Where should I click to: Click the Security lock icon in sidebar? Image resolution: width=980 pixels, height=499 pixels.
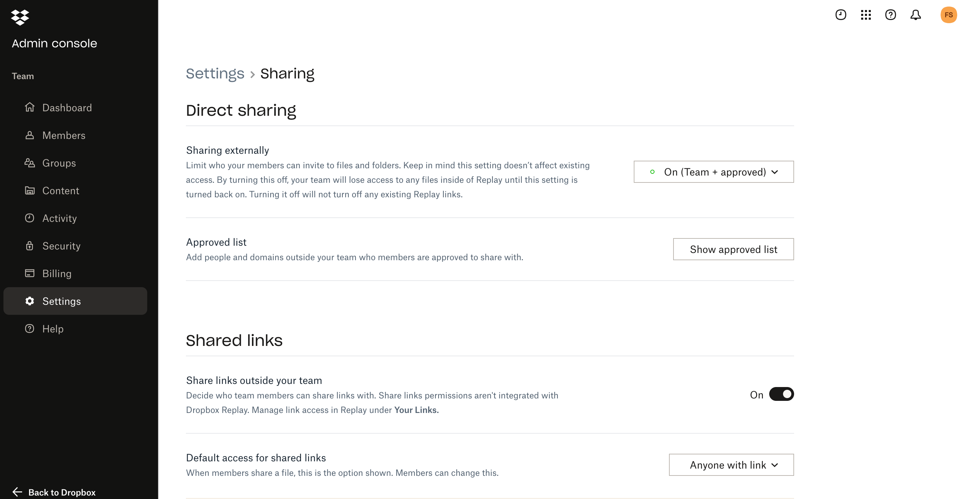tap(30, 246)
